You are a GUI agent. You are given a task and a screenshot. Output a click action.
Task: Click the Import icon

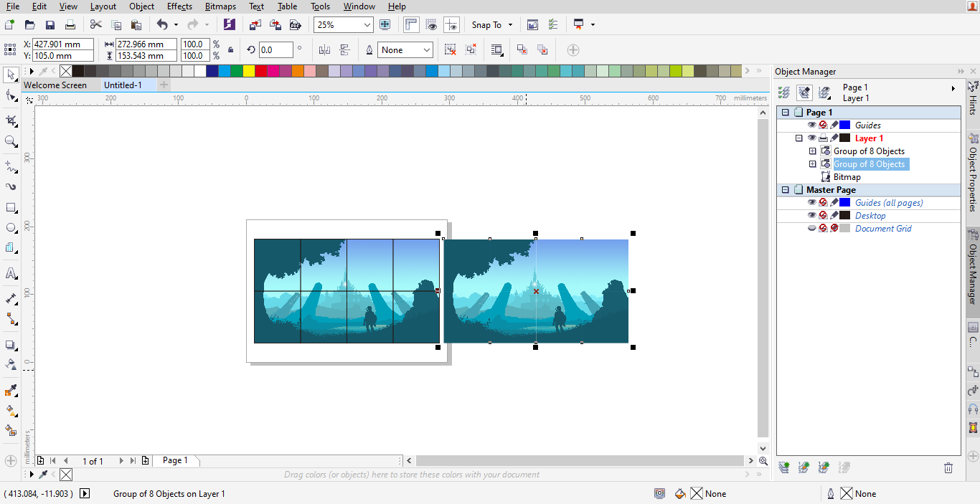255,24
